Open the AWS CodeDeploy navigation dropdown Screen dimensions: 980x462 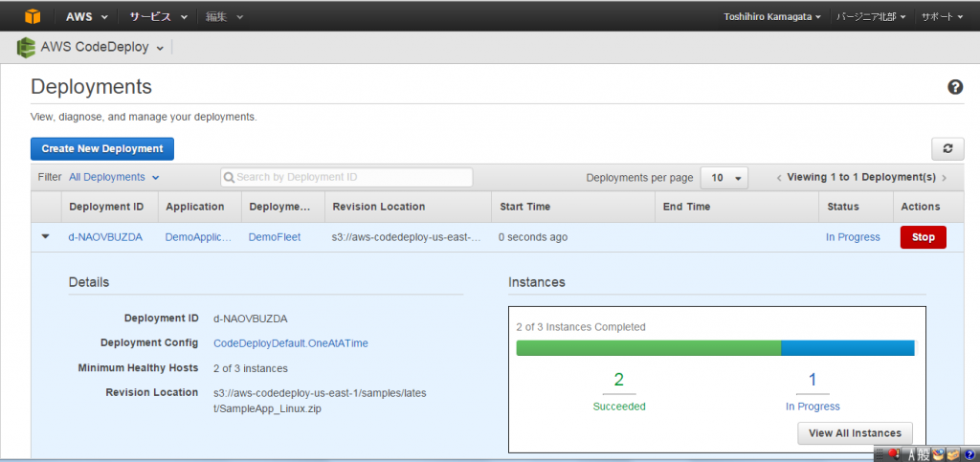(101, 48)
